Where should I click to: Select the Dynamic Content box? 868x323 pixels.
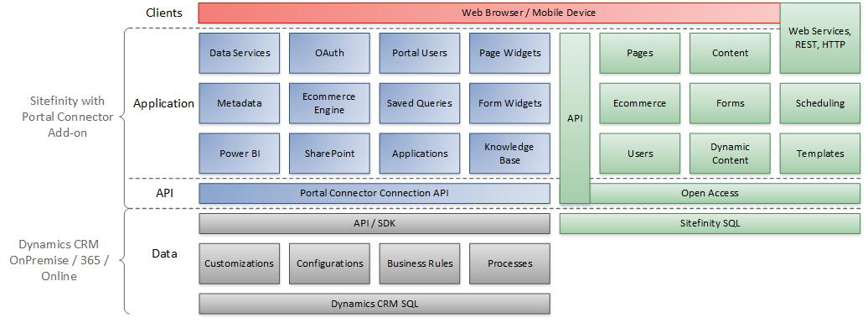pos(730,154)
